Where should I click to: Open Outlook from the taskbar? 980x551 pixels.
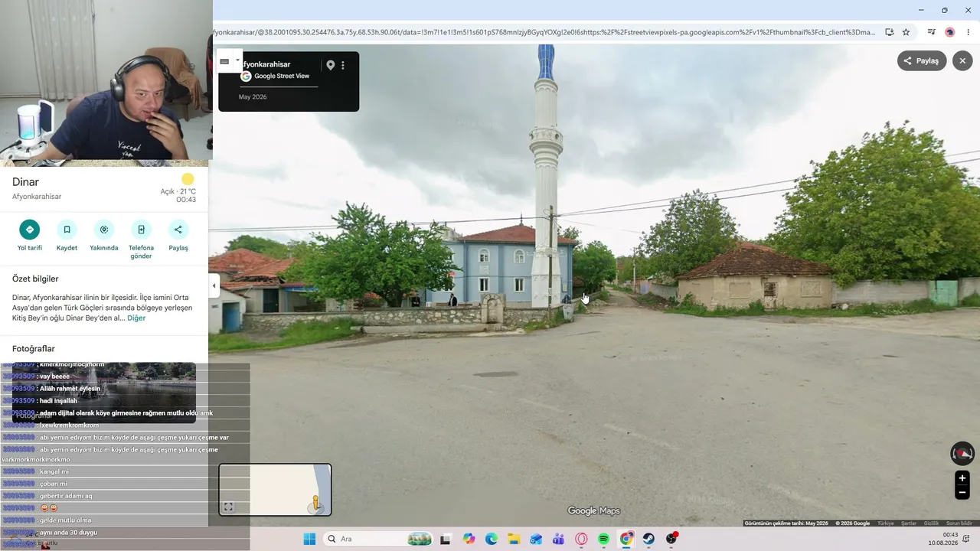click(x=536, y=539)
